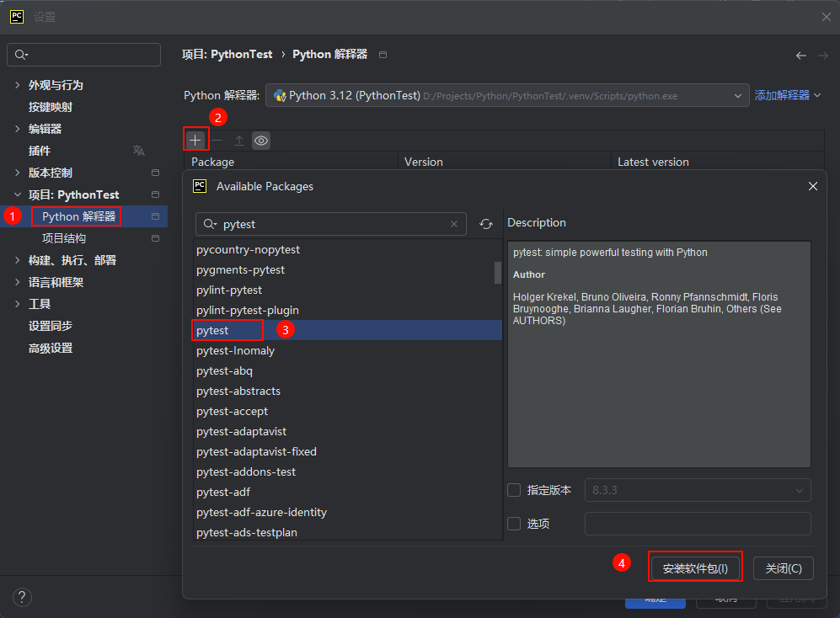Click the translate icon beside 插件

139,151
